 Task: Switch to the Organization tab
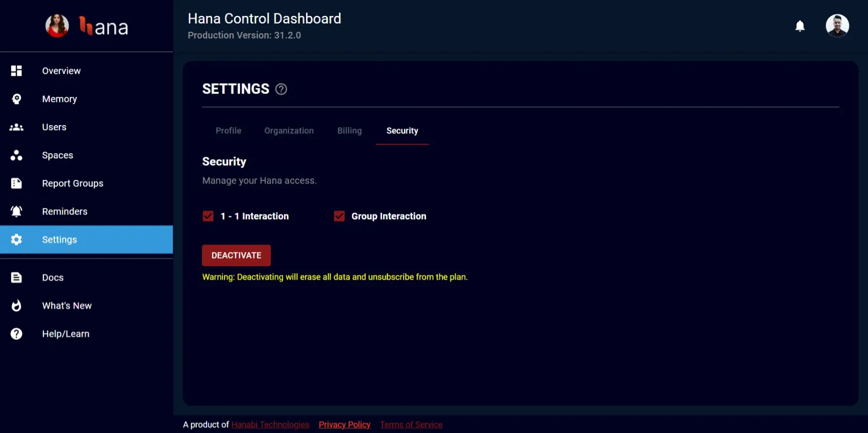[x=289, y=131]
